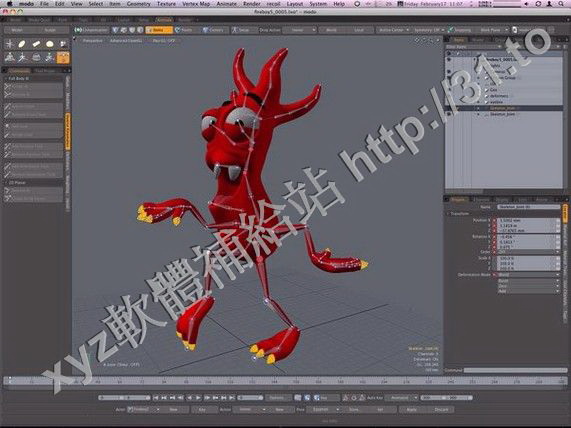Select the first tool icon in the top tool row
The image size is (571, 428).
pos(9,44)
